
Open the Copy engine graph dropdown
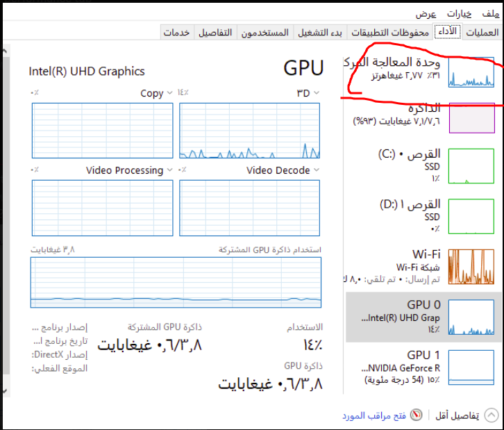point(169,93)
